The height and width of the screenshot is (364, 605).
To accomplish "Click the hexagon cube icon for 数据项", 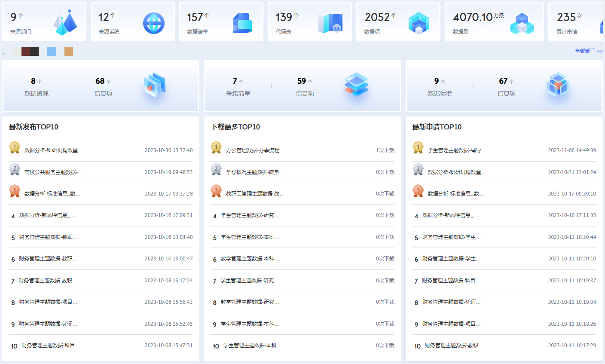I will pyautogui.click(x=419, y=23).
